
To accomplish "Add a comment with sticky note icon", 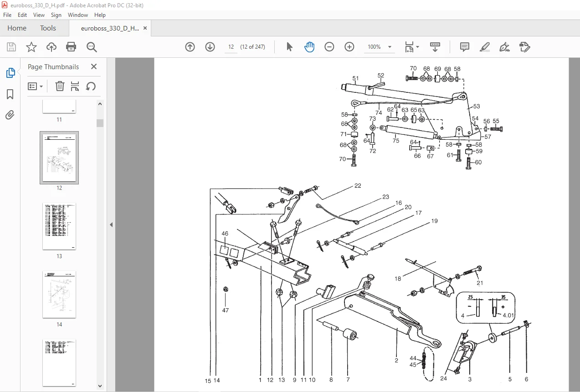I will pyautogui.click(x=465, y=47).
